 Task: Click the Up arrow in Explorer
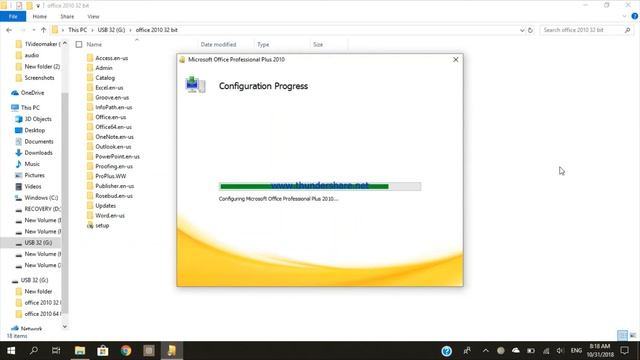43,30
